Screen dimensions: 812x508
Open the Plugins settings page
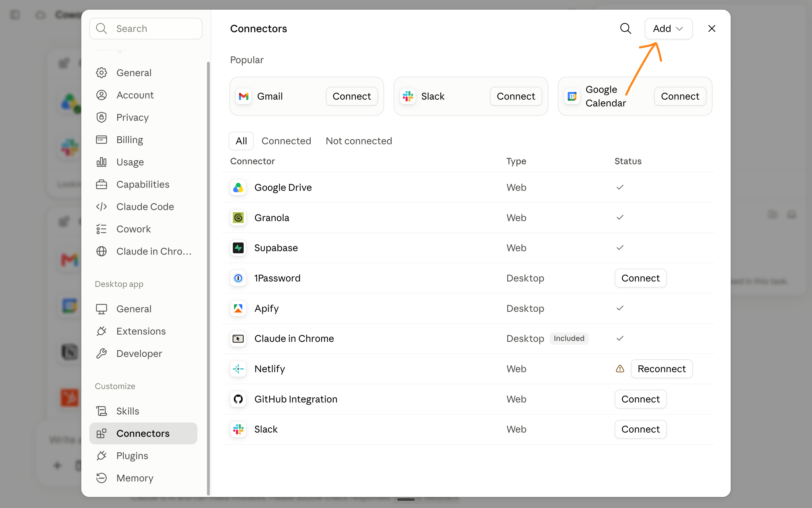143,456
